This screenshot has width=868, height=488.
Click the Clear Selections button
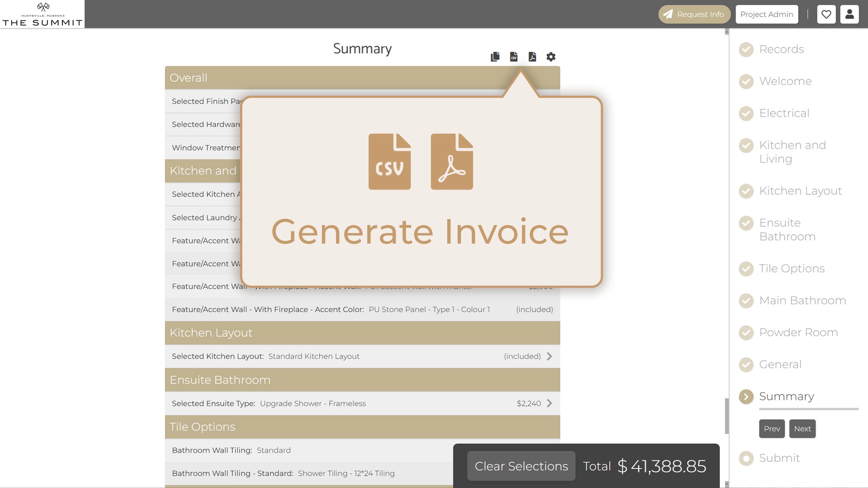[x=521, y=466]
